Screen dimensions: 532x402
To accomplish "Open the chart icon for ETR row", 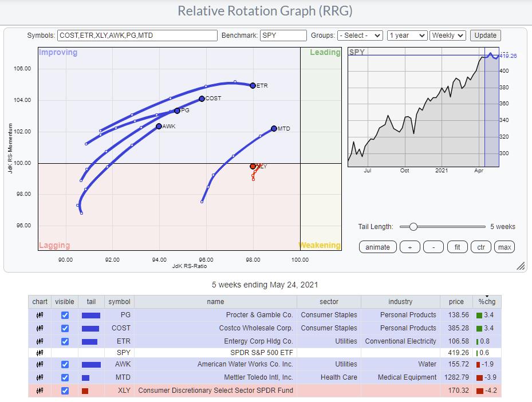I will (x=40, y=341).
